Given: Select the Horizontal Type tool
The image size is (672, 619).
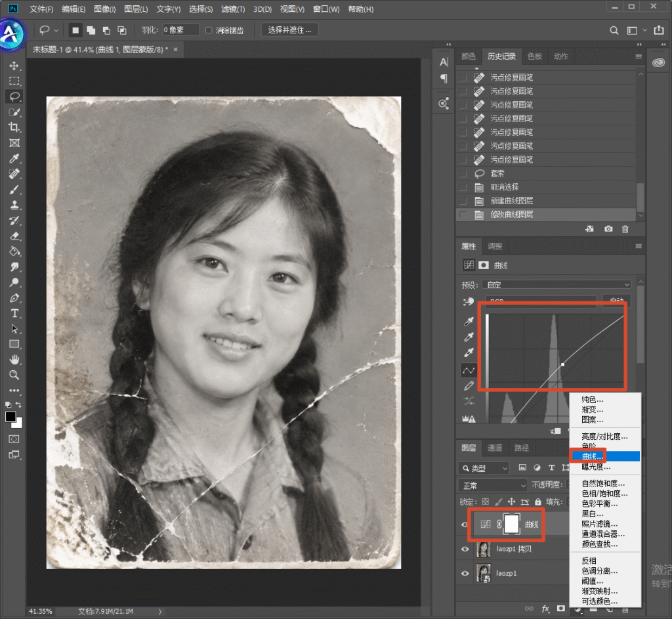Looking at the screenshot, I should [14, 313].
